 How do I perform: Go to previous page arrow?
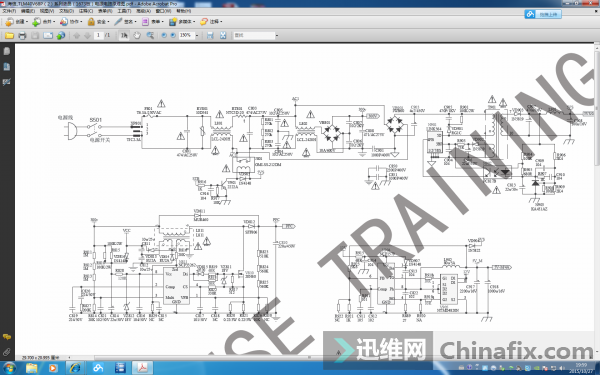coord(77,36)
